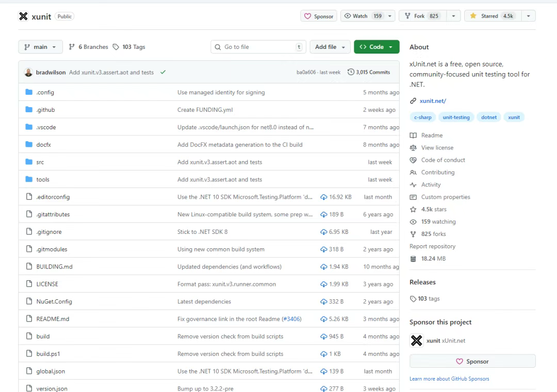Click the link chain icon beside xunit.net/

[413, 101]
